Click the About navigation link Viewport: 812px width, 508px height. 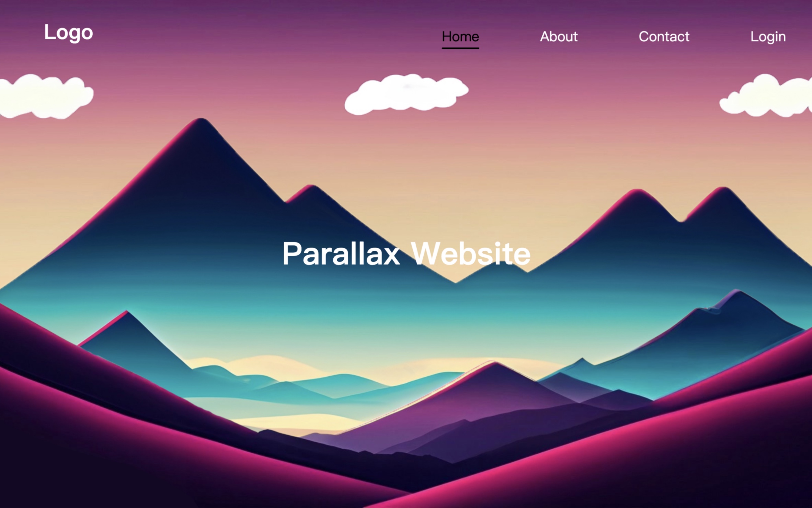[x=558, y=36]
